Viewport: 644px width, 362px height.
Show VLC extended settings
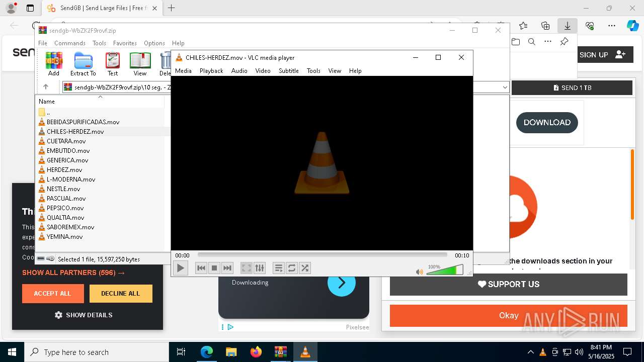click(x=259, y=268)
